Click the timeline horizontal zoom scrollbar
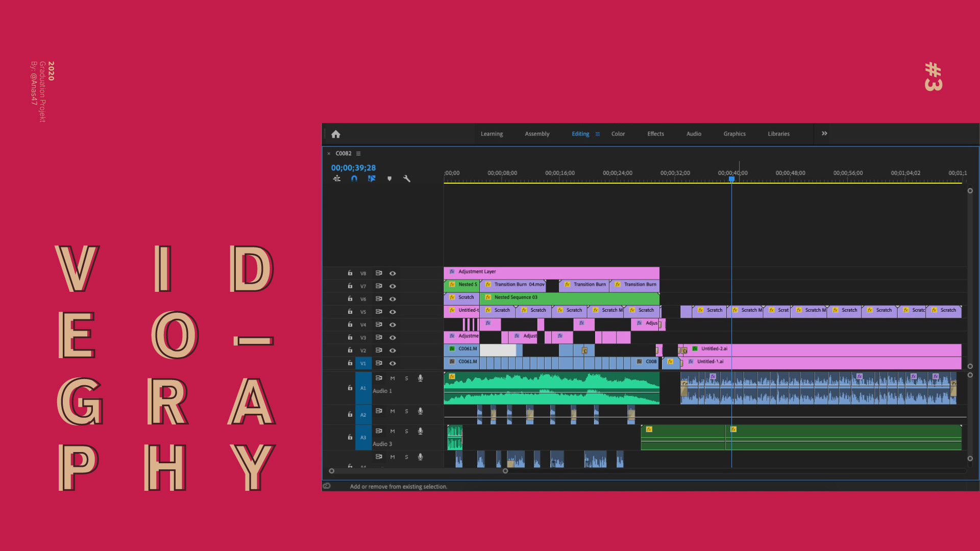The width and height of the screenshot is (980, 551). (418, 471)
